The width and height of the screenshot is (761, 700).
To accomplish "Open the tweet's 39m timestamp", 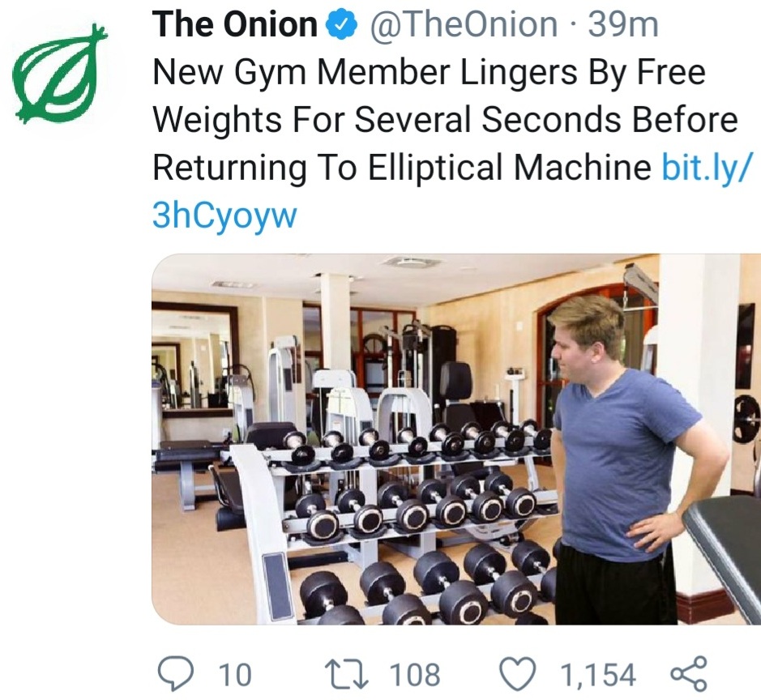I will coord(622,26).
